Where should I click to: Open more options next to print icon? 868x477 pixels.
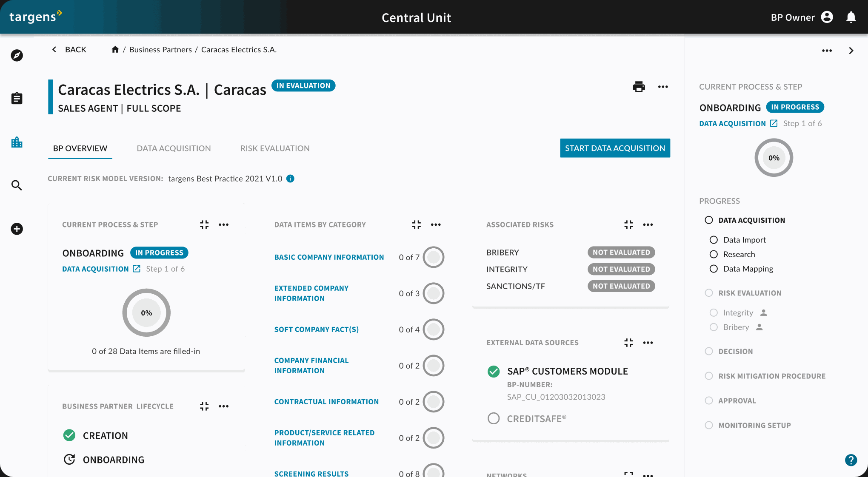pyautogui.click(x=663, y=87)
